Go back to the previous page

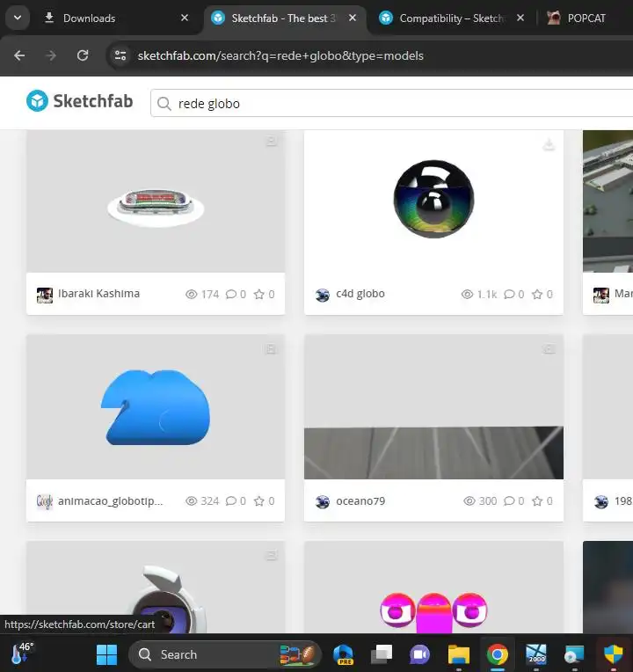[x=19, y=55]
